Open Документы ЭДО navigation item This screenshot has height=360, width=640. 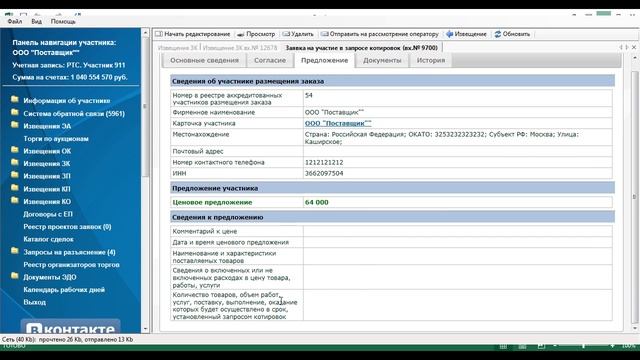pyautogui.click(x=50, y=277)
